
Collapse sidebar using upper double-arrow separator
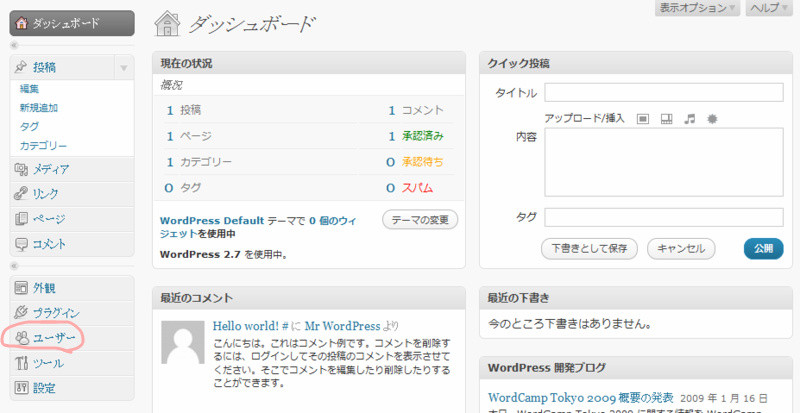pos(14,45)
